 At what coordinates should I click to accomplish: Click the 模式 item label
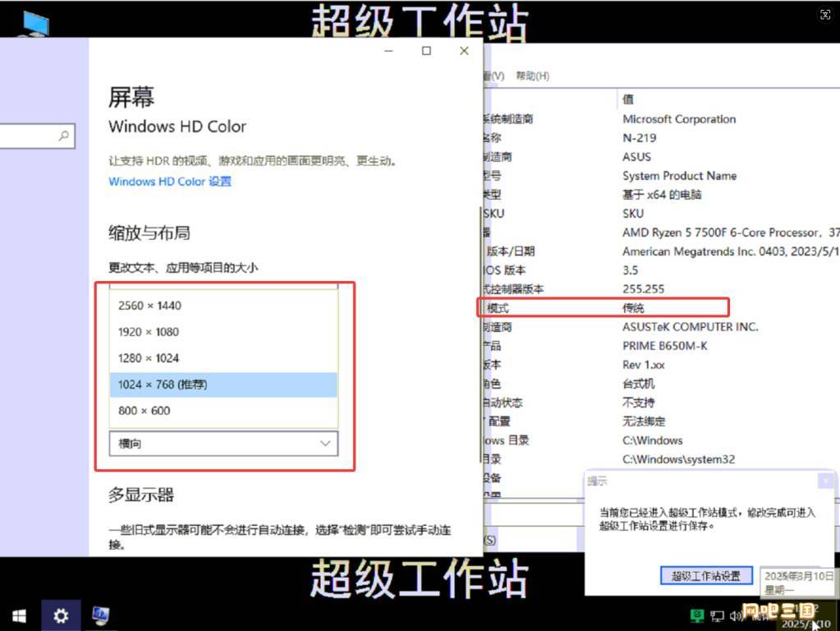(498, 308)
